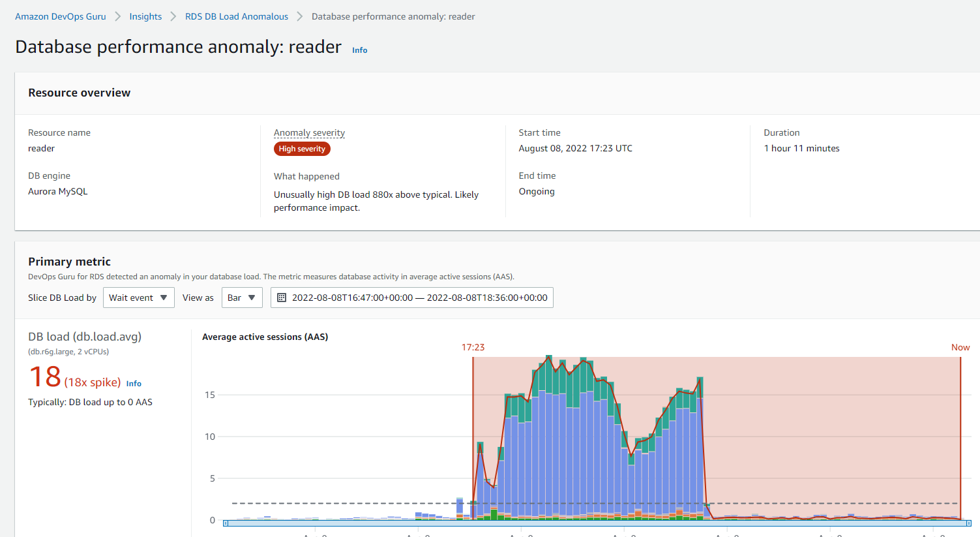Click the High severity badge

[x=302, y=149]
